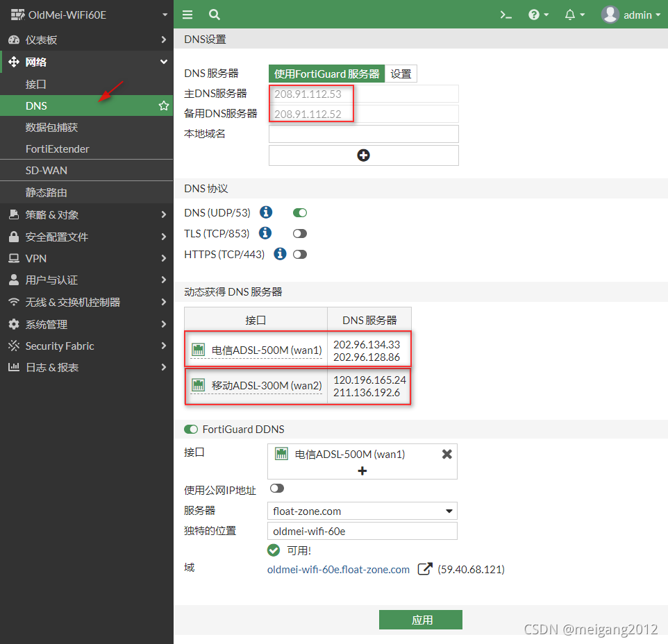This screenshot has height=644, width=668.
Task: Open the admin account dropdown
Action: 642,15
